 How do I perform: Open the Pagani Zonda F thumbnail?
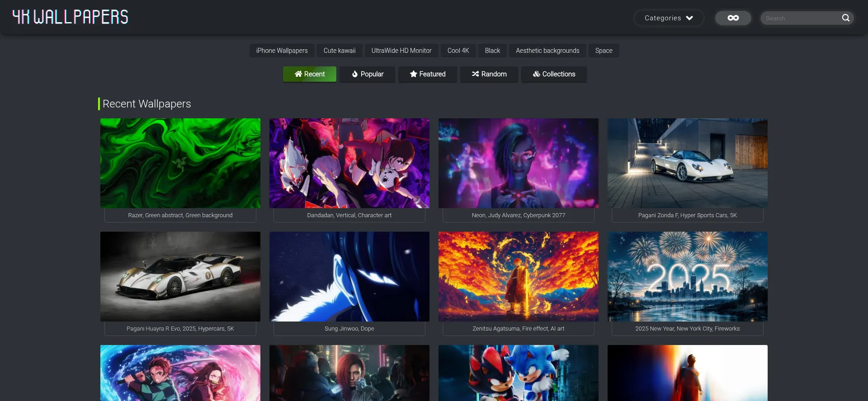coord(688,163)
